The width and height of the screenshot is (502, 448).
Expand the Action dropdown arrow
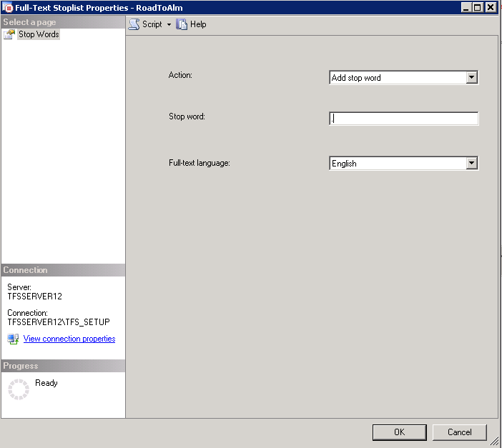[x=471, y=78]
